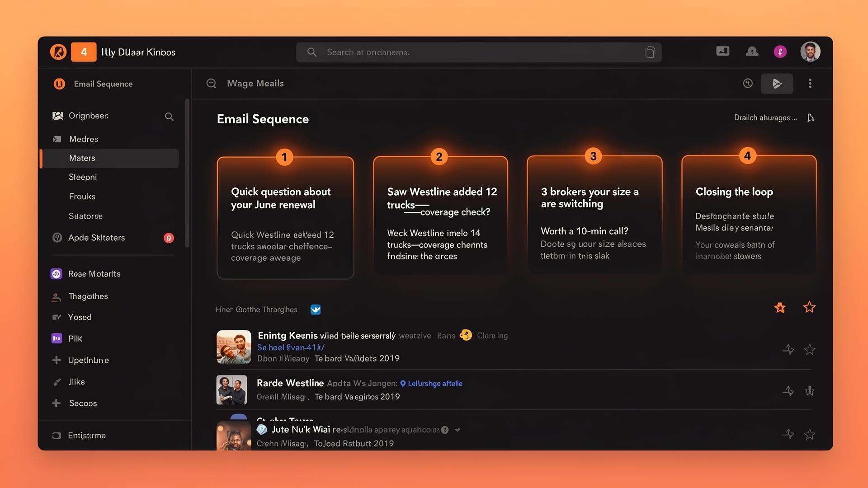Click the pink round icon in the header

(780, 52)
